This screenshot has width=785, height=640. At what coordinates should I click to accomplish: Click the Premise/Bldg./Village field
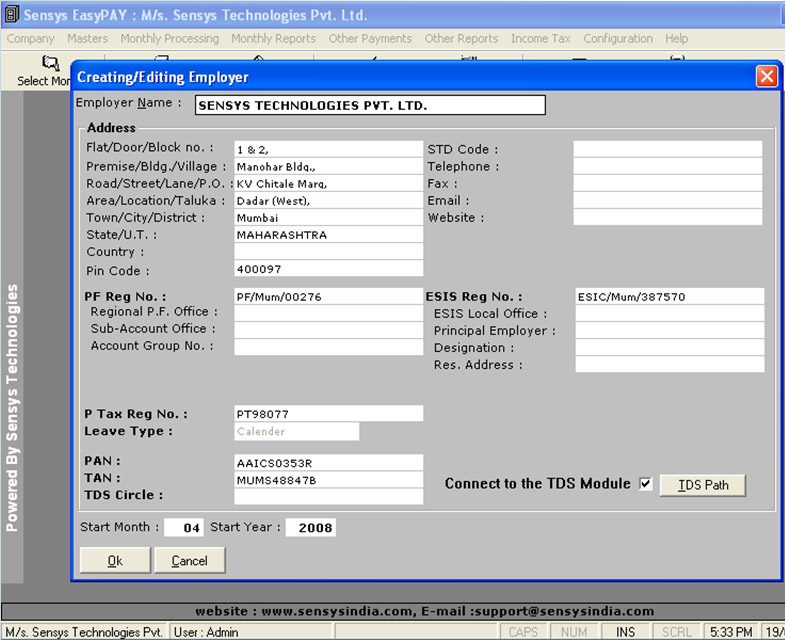coord(328,166)
